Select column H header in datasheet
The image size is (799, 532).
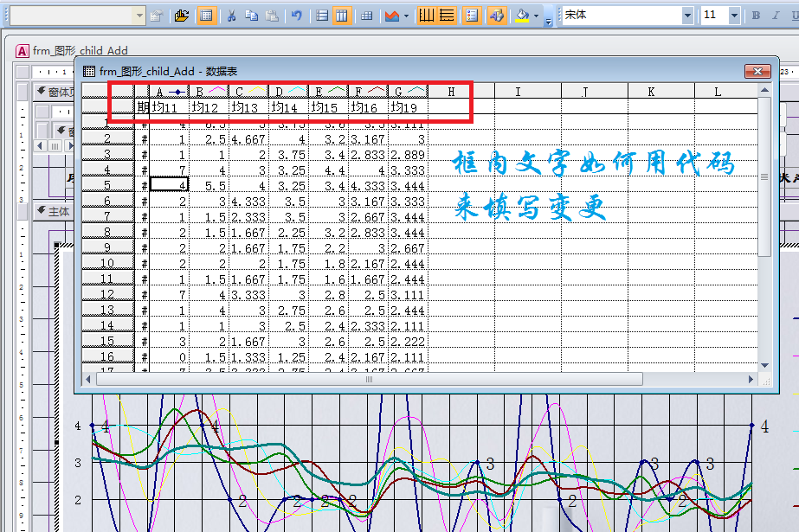coord(461,92)
